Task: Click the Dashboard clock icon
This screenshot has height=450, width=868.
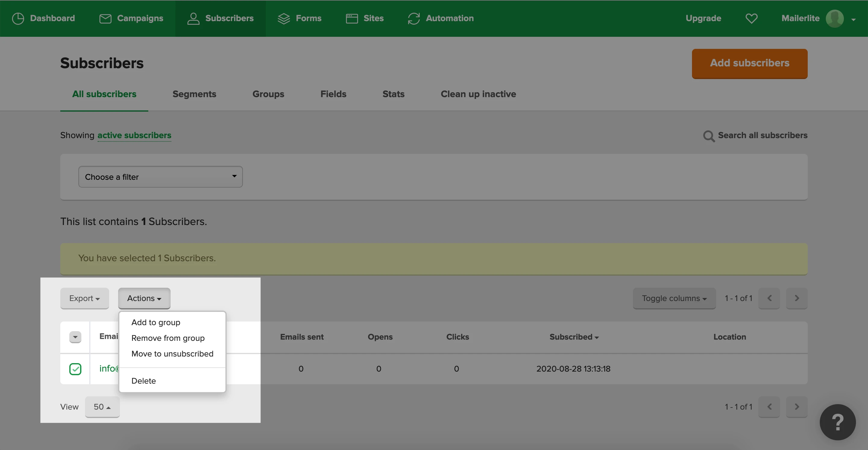Action: (x=18, y=18)
